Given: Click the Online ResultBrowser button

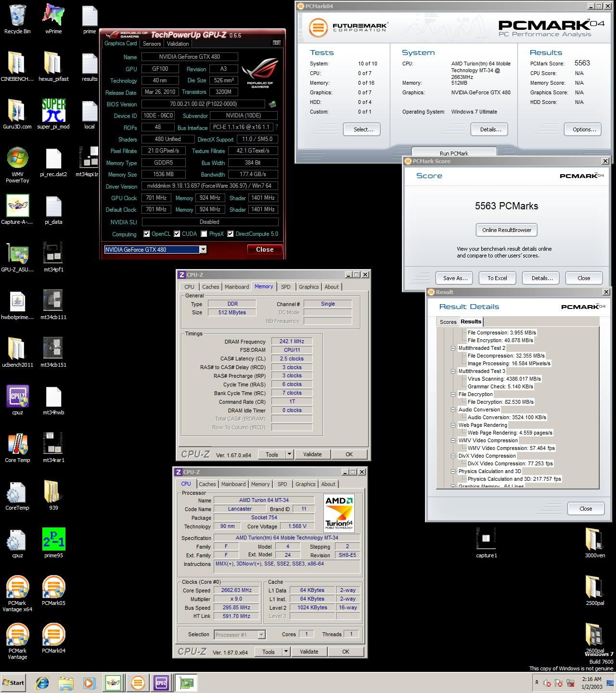Looking at the screenshot, I should [507, 230].
